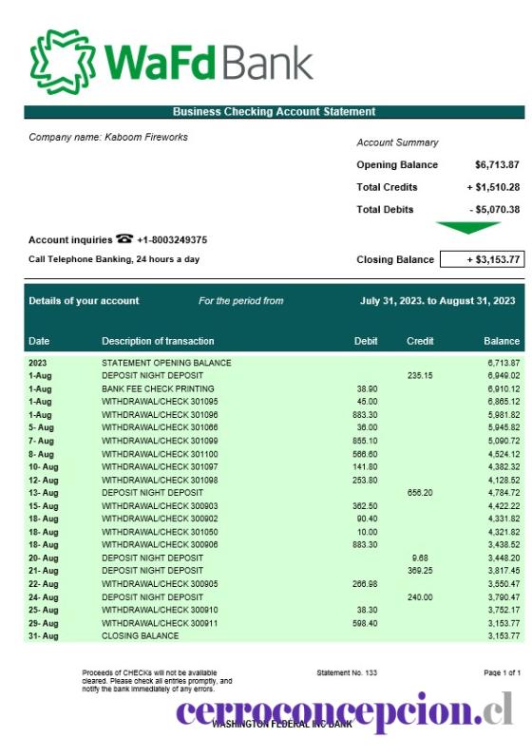Select the CLOSING BALANCE row on 31-Aug
Screen dimensions: 532x756
coord(274,636)
